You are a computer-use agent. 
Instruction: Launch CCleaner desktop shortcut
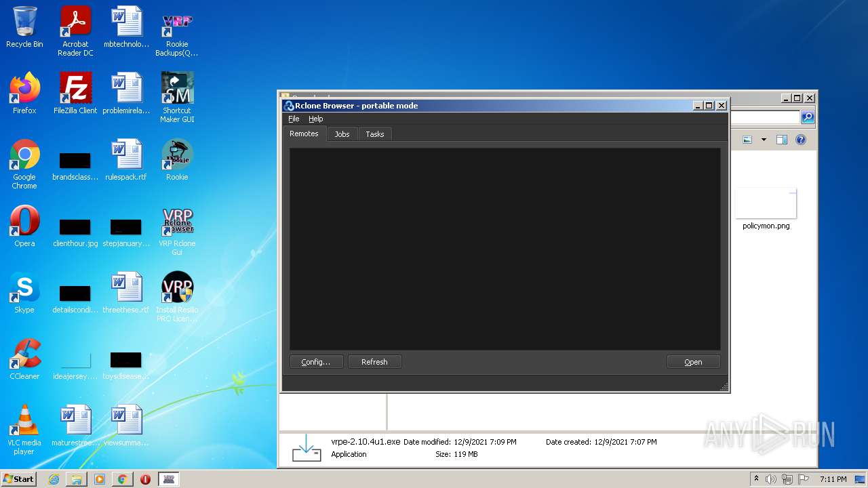24,359
